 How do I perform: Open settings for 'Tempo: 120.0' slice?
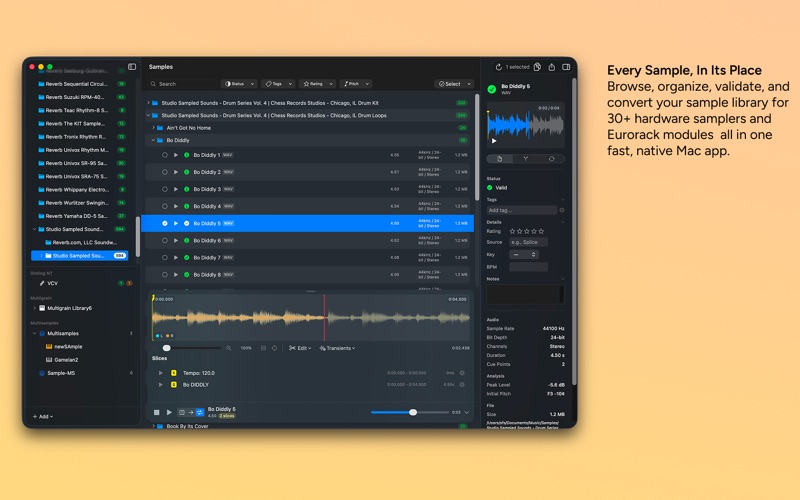coord(462,373)
